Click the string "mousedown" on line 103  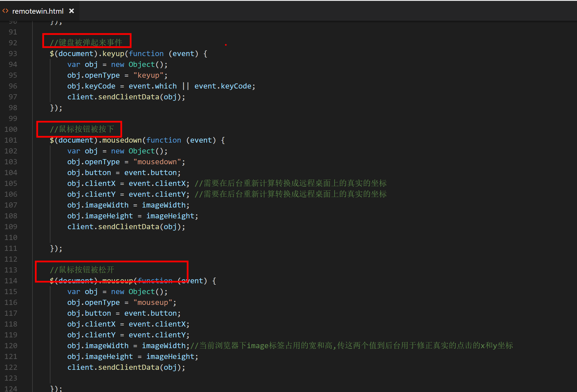coord(157,162)
